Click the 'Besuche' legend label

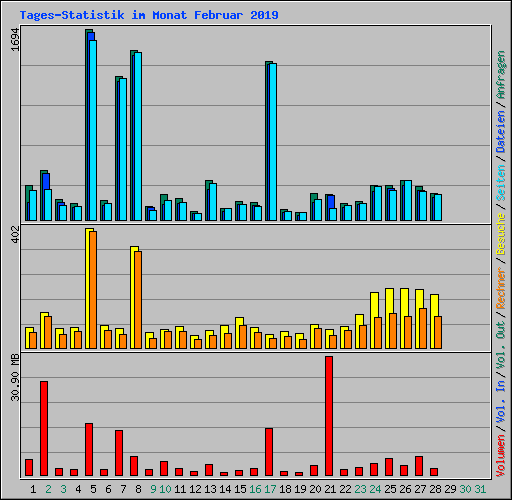click(501, 234)
